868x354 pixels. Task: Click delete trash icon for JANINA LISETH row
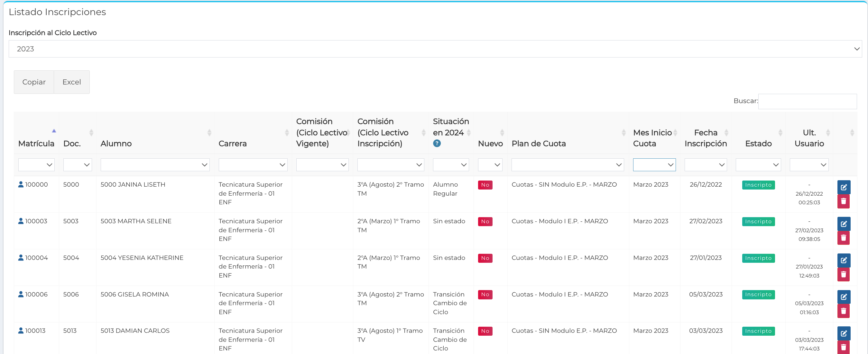coord(844,201)
